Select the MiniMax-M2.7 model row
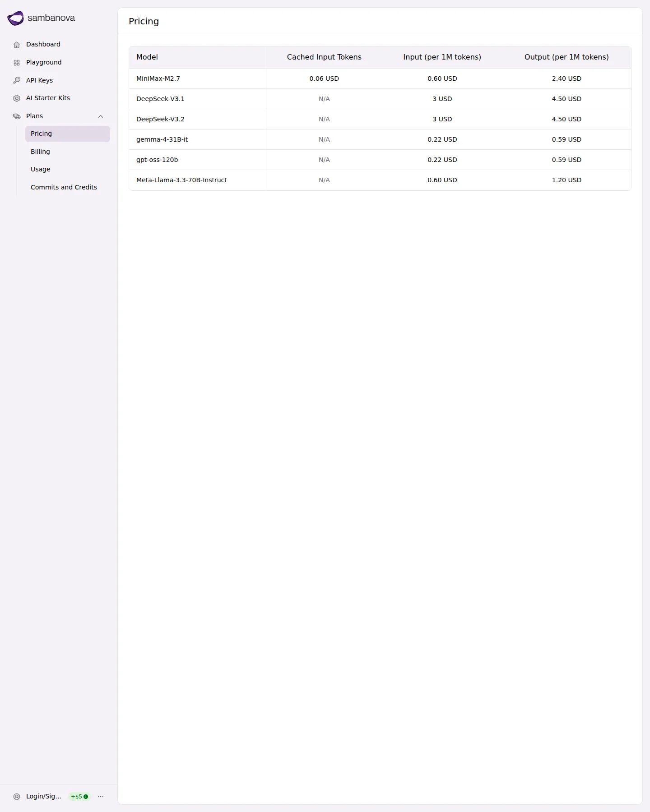 point(380,78)
